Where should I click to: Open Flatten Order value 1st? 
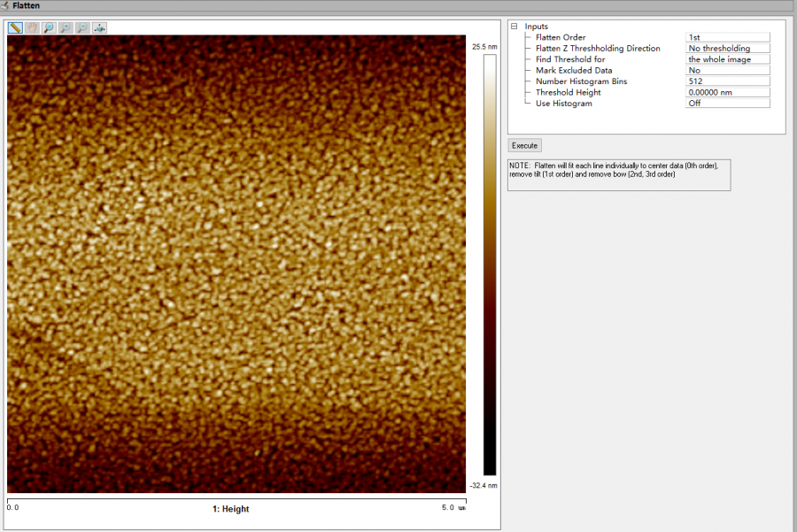(x=727, y=37)
